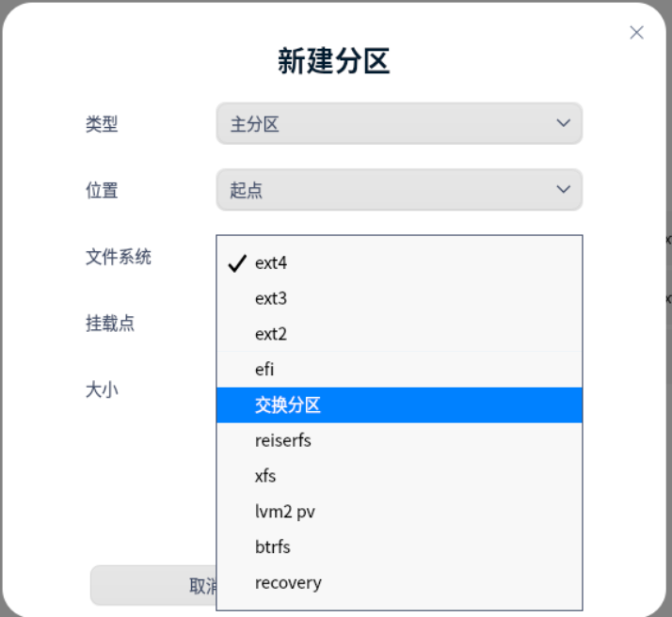Click the 文件系统 field label
The image size is (672, 617).
119,257
